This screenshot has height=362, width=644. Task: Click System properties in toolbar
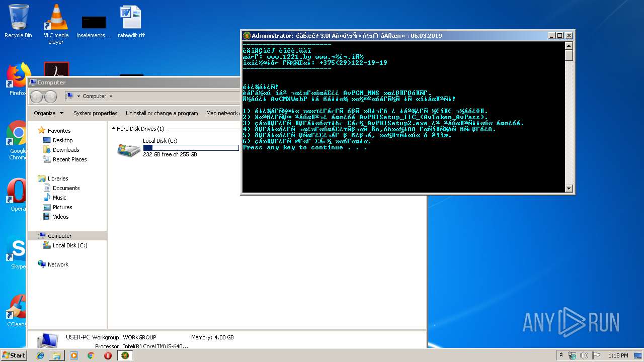pyautogui.click(x=95, y=113)
